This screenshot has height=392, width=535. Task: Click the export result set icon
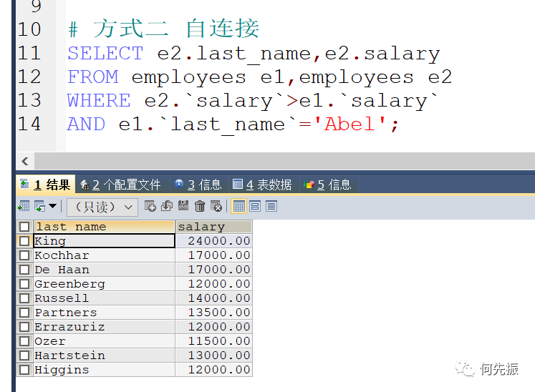24,206
